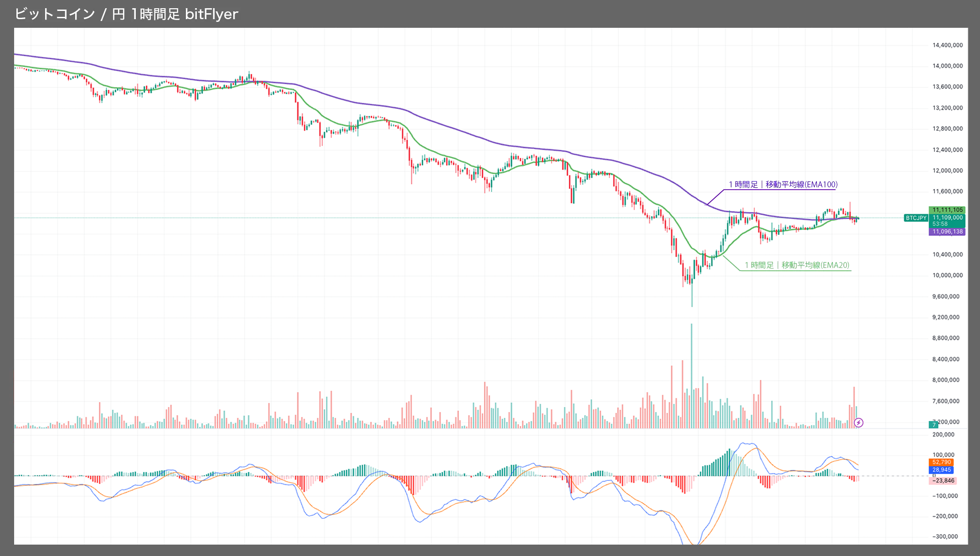The height and width of the screenshot is (556, 980).
Task: Click the 8,000,000 price axis label
Action: 945,380
